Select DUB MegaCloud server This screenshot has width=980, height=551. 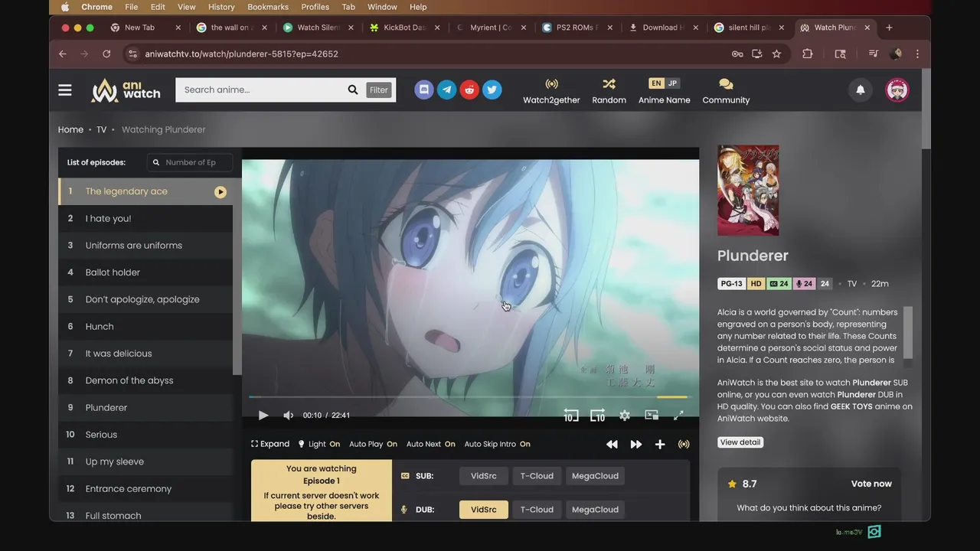point(595,510)
